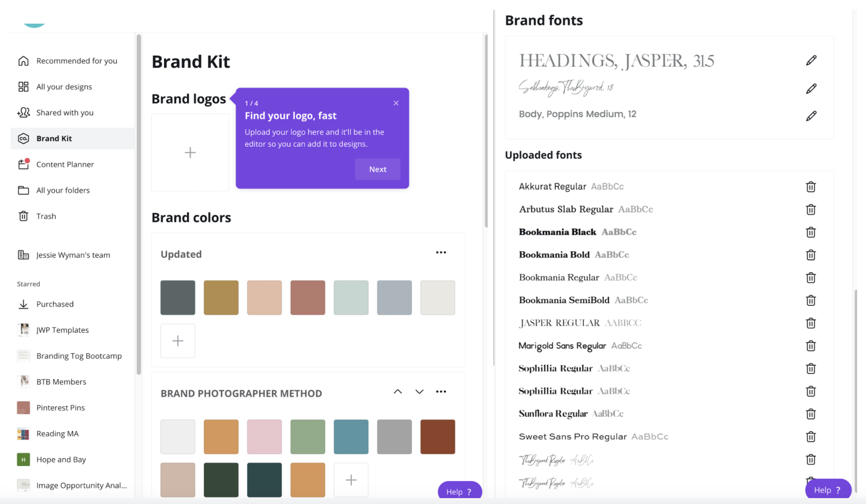Open Branding Tog Bootcamp folder
The width and height of the screenshot is (866, 504).
(x=72, y=356)
